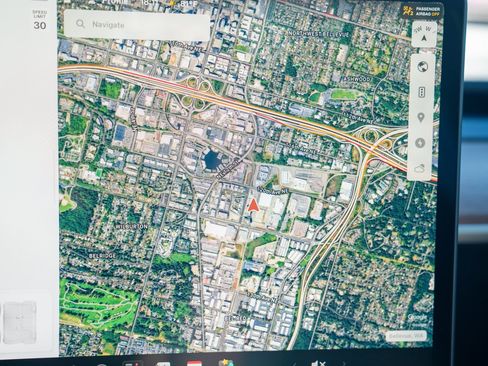Toggle map orientation with the compass arrow button
The height and width of the screenshot is (366, 488).
point(424,34)
